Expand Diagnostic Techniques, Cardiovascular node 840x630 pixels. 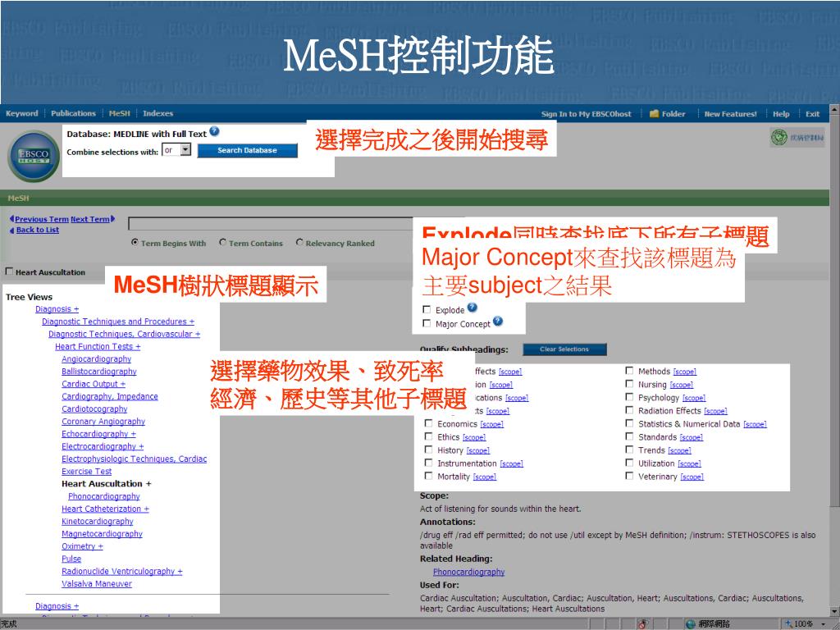(x=125, y=334)
